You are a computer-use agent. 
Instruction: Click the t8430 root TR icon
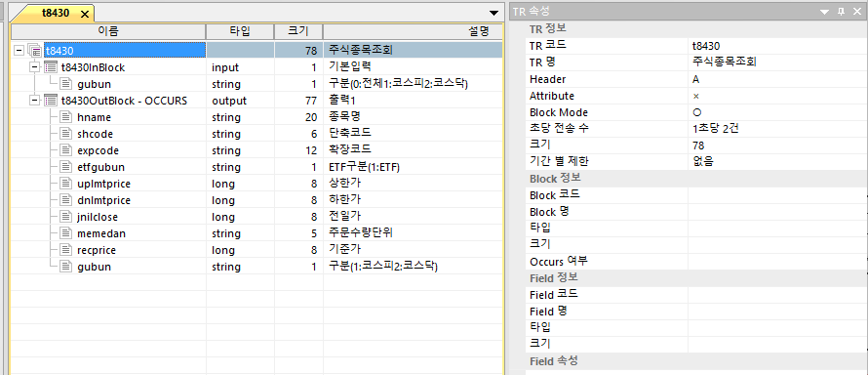point(35,51)
